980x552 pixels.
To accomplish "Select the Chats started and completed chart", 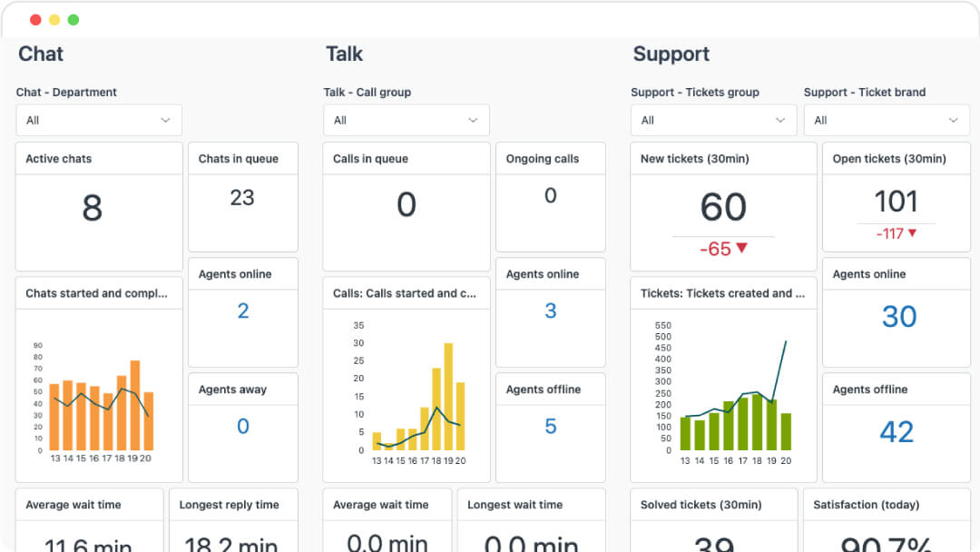I will [98, 390].
